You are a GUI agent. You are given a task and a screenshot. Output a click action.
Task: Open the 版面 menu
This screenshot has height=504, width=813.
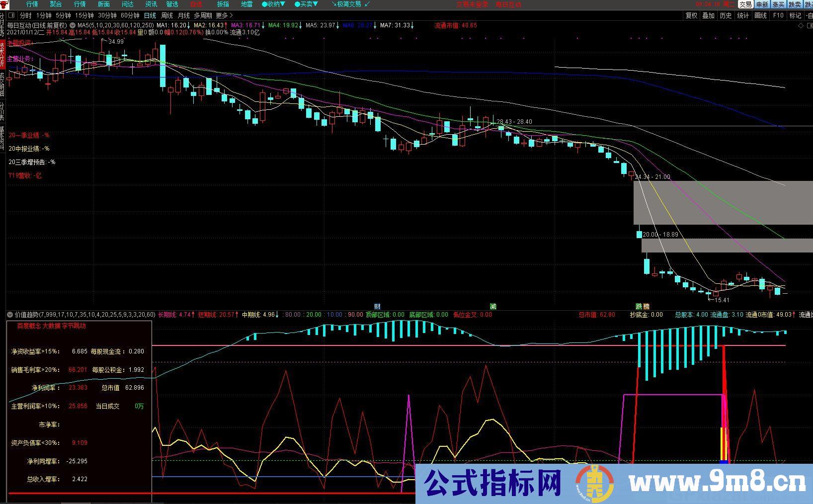click(x=103, y=4)
